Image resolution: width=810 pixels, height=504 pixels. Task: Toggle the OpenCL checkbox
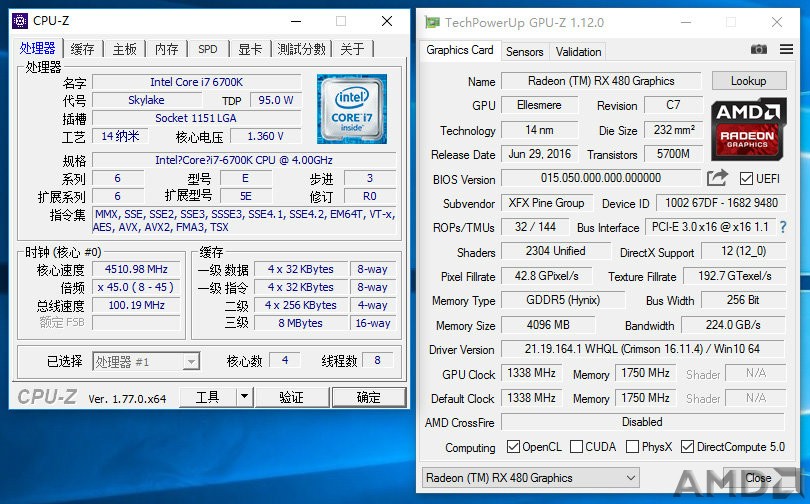coord(513,447)
